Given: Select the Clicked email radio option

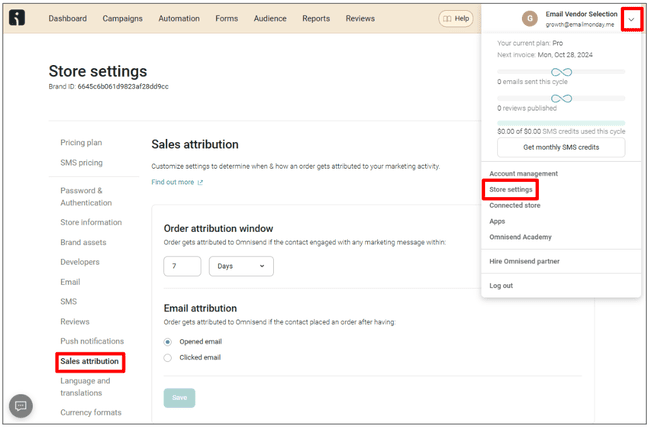Looking at the screenshot, I should (x=167, y=358).
